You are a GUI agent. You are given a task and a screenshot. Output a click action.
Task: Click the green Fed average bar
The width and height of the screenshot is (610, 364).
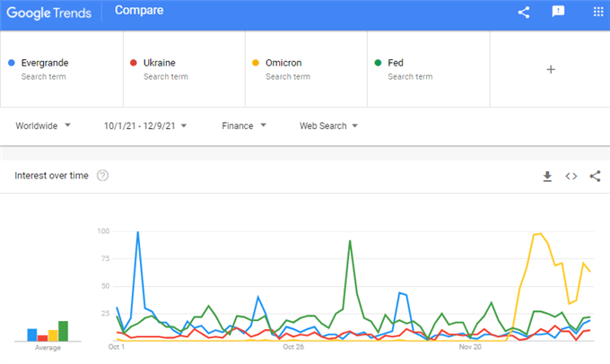(63, 331)
